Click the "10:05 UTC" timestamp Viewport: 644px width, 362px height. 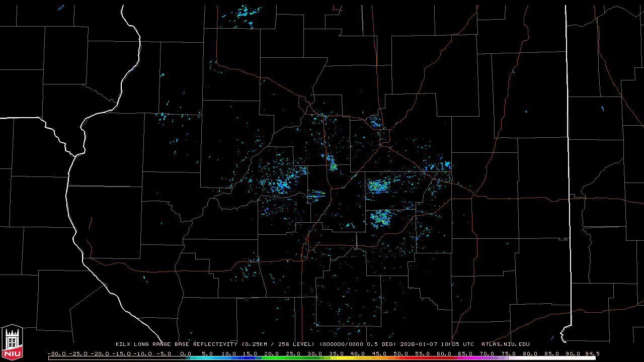[457, 344]
